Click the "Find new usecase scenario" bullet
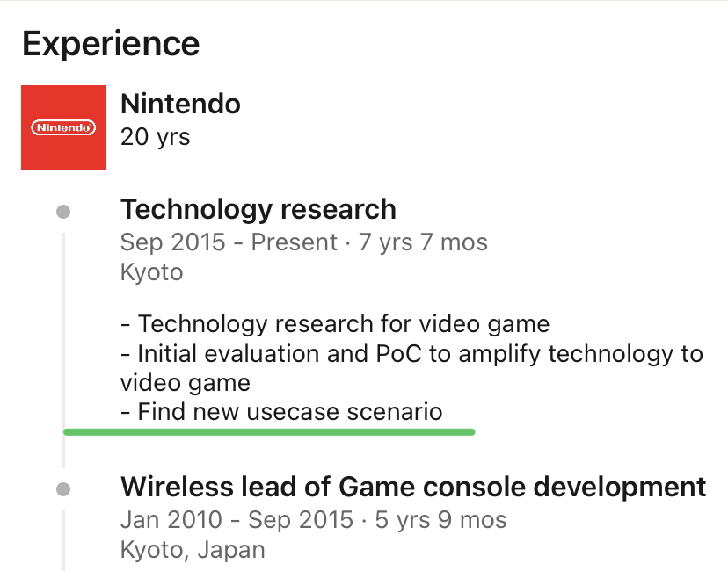 [x=281, y=411]
